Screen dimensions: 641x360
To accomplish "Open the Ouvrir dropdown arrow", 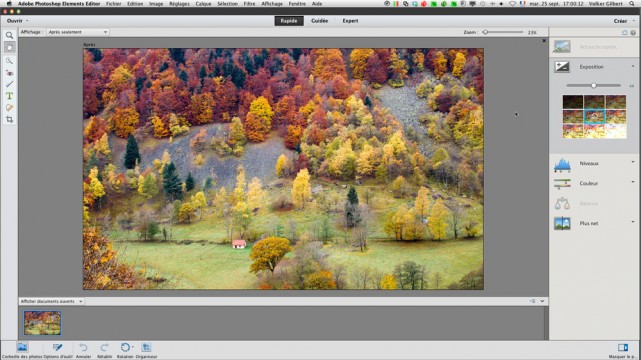I will tap(27, 20).
